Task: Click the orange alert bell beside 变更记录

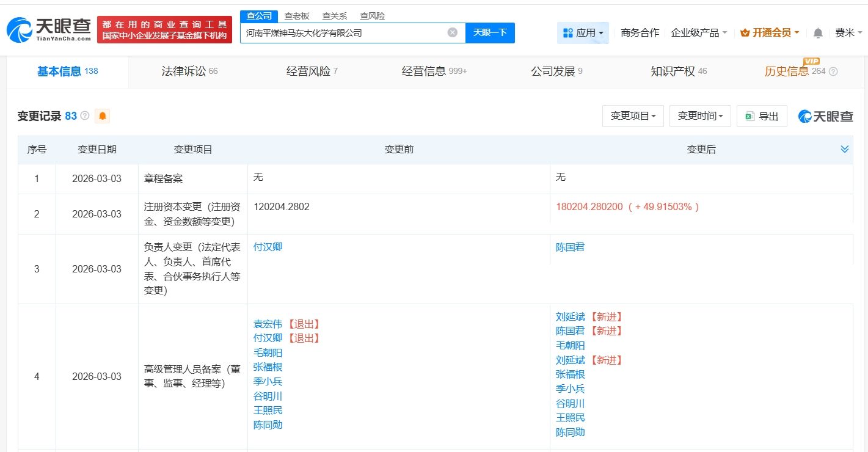Action: pos(103,115)
